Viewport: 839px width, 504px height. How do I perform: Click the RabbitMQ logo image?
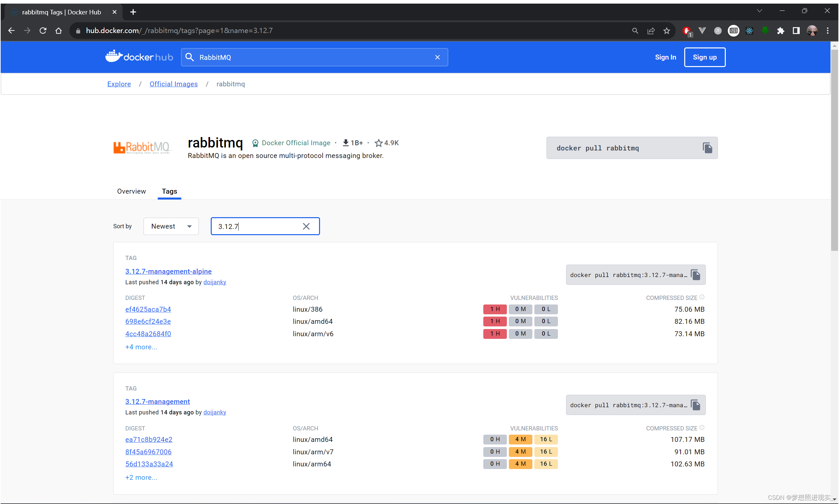point(142,147)
